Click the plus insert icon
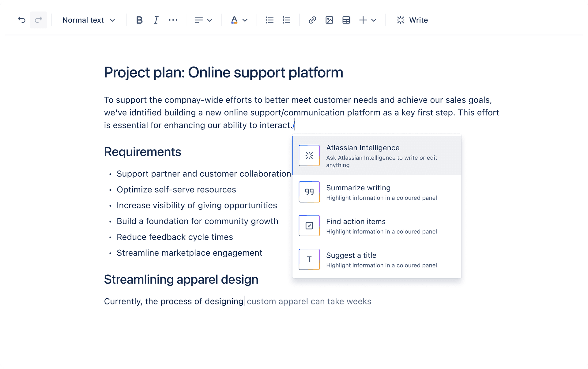588x369 pixels. click(x=363, y=20)
